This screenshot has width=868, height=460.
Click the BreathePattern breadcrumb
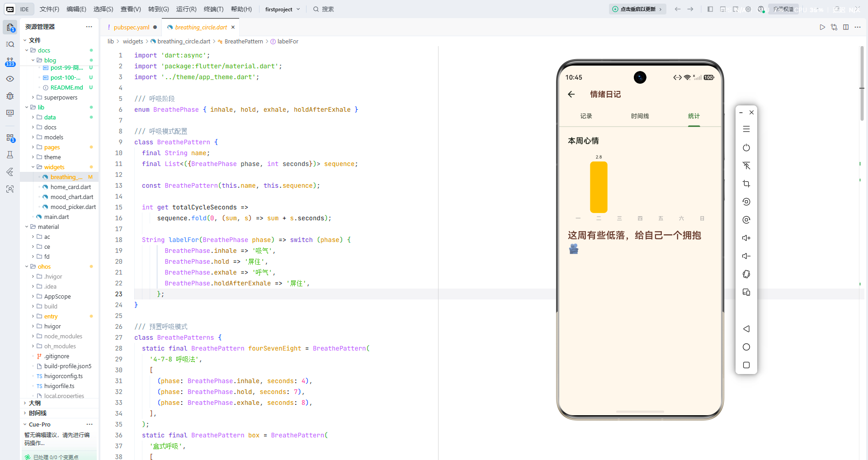(244, 41)
